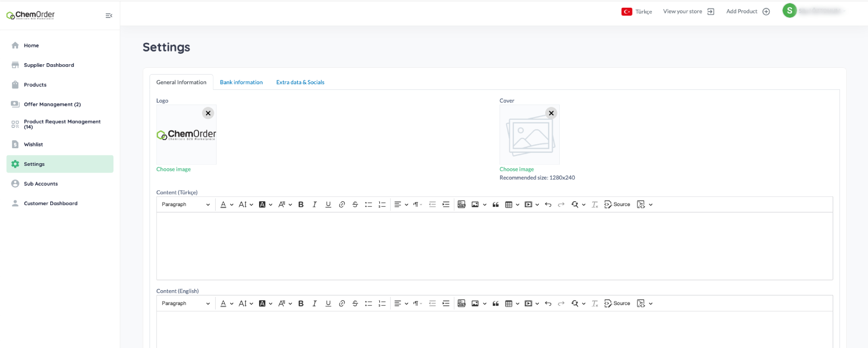
Task: Insert a bulleted list in the Türkçe editor
Action: click(368, 205)
